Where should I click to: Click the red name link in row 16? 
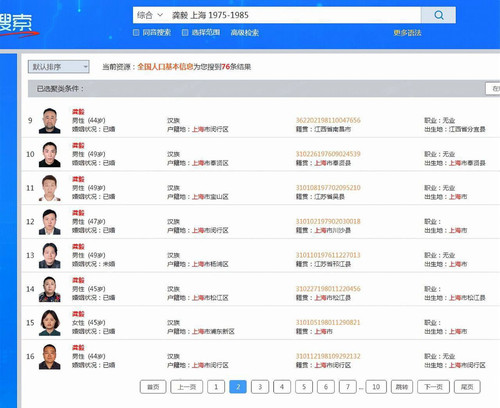coord(78,347)
